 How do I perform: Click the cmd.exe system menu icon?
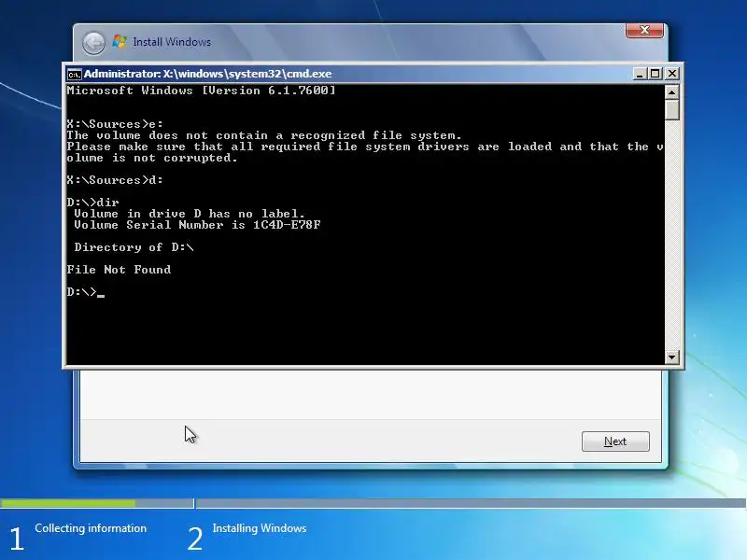(74, 75)
